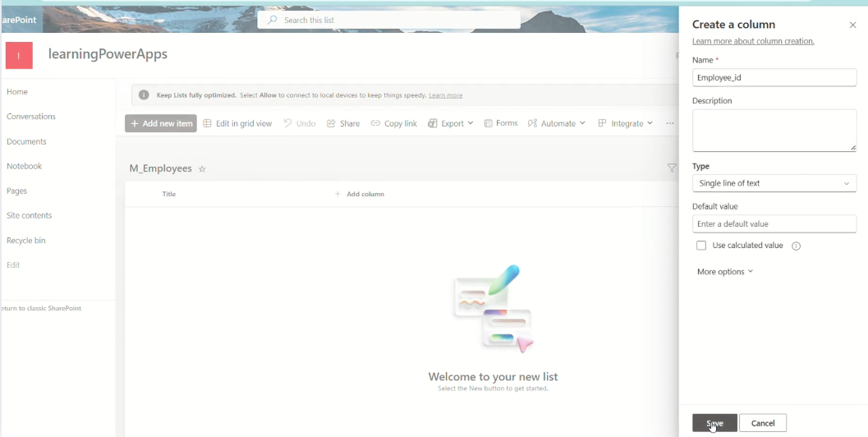Open the Forms command
The height and width of the screenshot is (437, 868).
point(501,123)
